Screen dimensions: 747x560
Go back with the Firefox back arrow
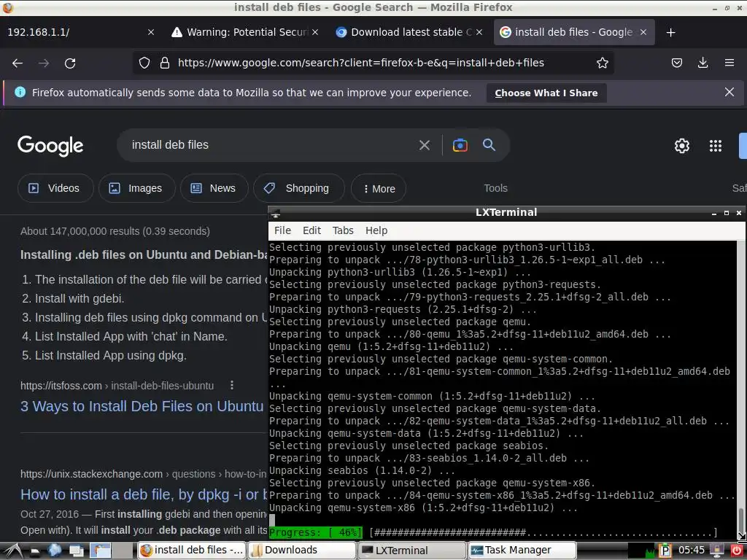click(18, 63)
